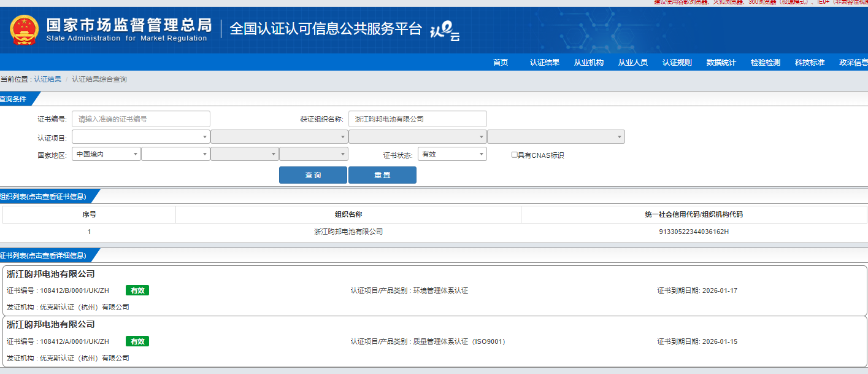Select 数据统计 from the navigation bar
The image size is (868, 374).
tap(721, 63)
